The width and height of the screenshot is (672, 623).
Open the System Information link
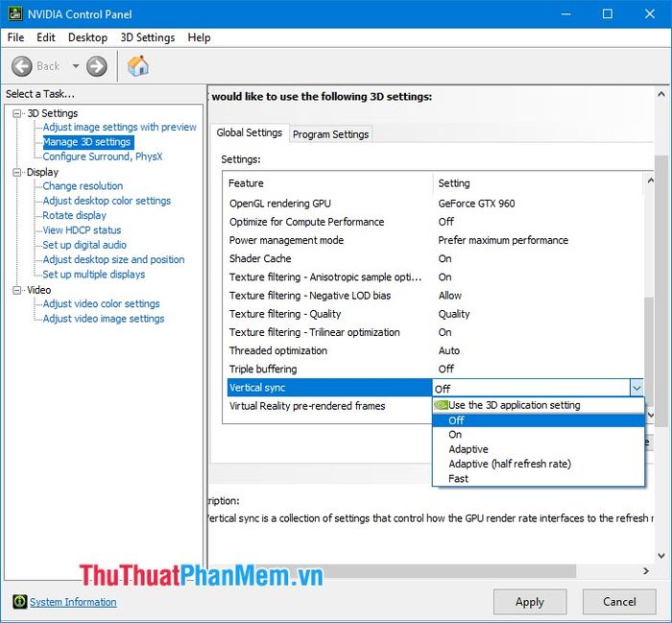73,602
